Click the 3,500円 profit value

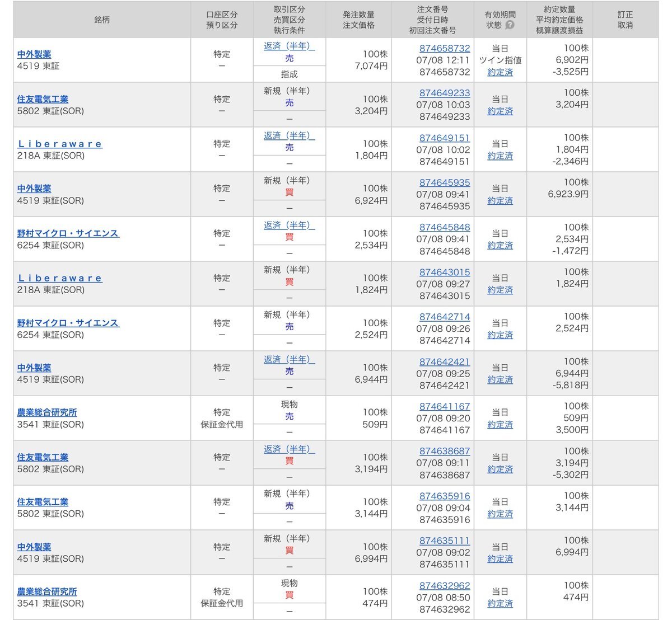click(572, 430)
